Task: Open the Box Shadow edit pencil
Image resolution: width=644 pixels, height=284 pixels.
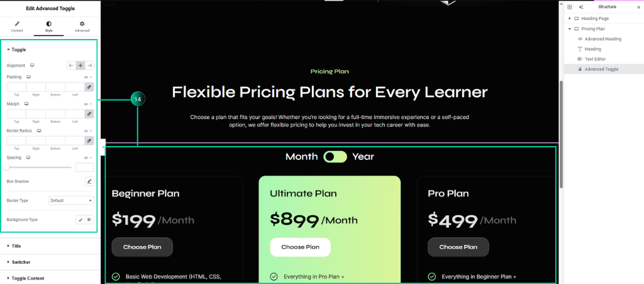Action: point(89,181)
